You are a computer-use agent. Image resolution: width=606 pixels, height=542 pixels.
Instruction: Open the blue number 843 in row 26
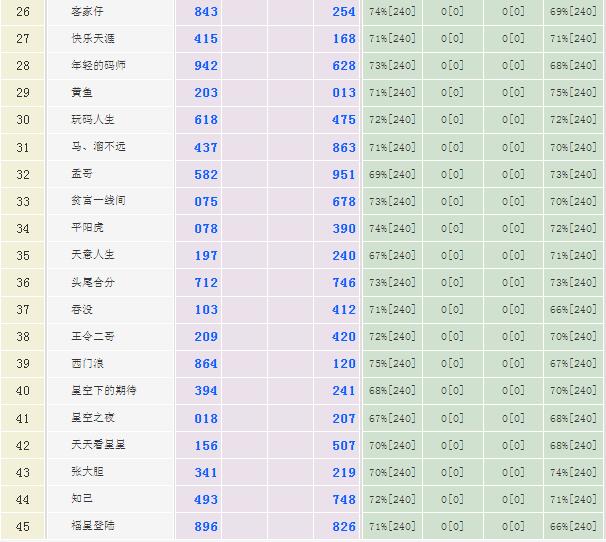pos(206,12)
